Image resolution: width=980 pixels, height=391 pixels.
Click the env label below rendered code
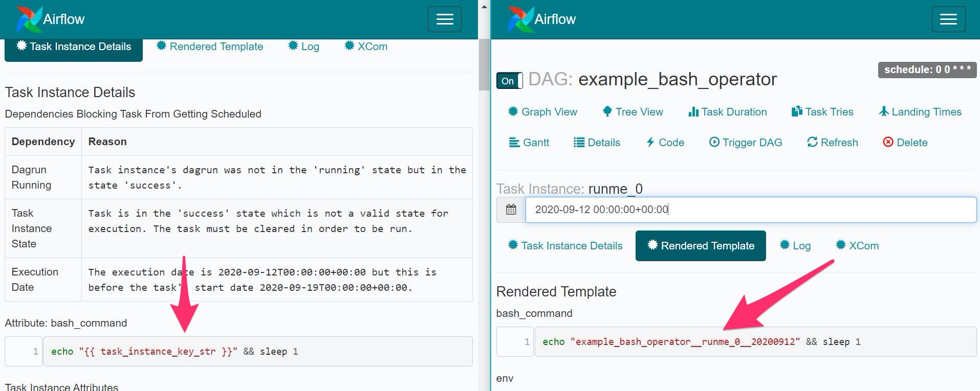(505, 378)
